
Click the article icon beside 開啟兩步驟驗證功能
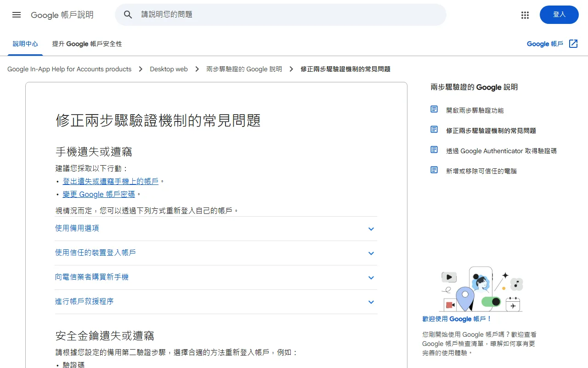[434, 109]
